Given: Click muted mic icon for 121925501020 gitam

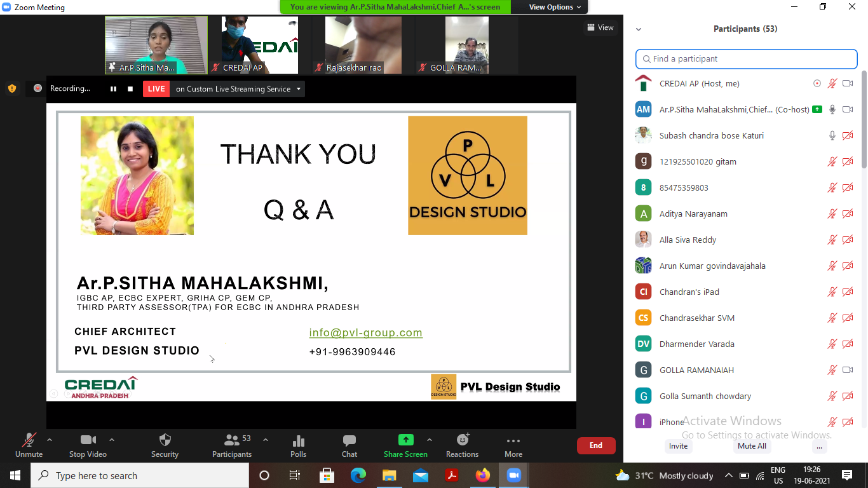Looking at the screenshot, I should pyautogui.click(x=832, y=161).
